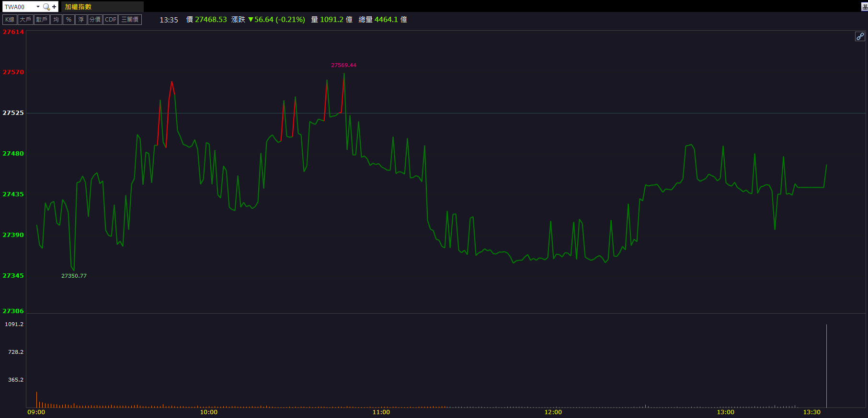Click the 27525 label on the price axis
Viewport: 868px width, 418px height.
(13, 113)
